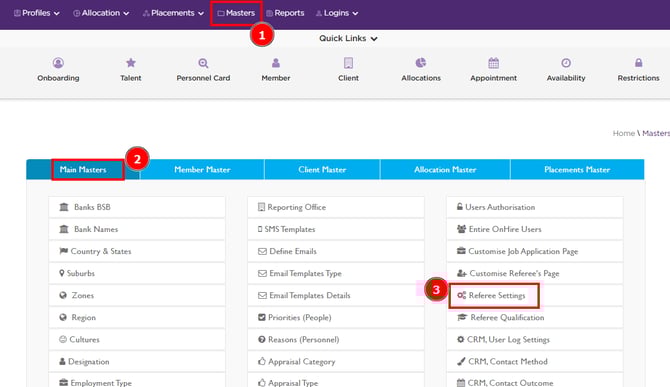670x387 pixels.
Task: Click the bank icon beside Bank Names
Action: click(x=64, y=229)
